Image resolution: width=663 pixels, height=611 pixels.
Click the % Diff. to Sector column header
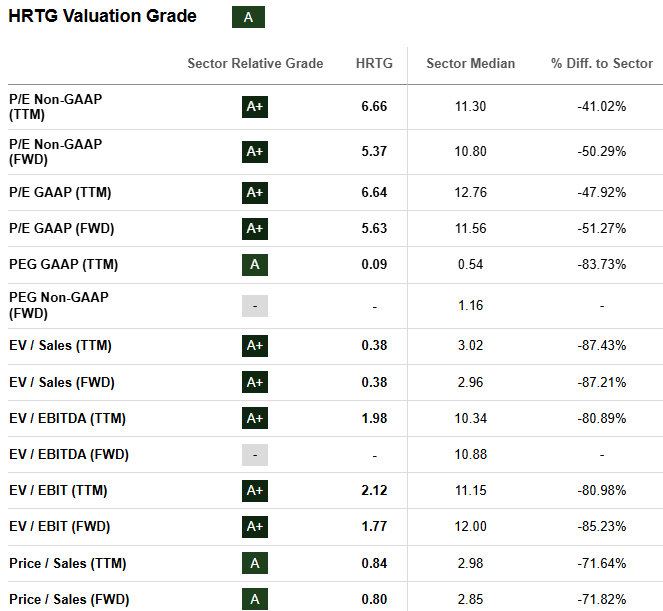(x=601, y=64)
